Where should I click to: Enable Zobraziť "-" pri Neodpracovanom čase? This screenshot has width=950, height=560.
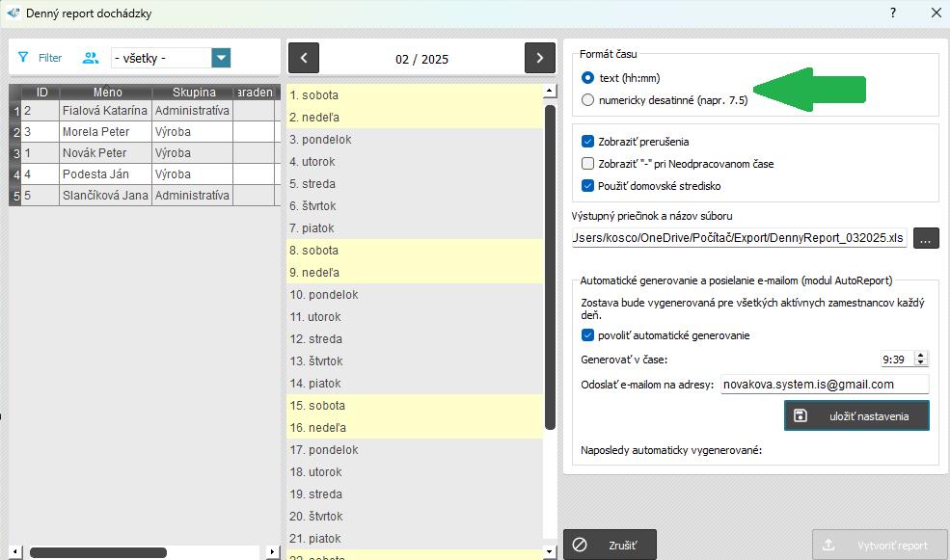(588, 164)
